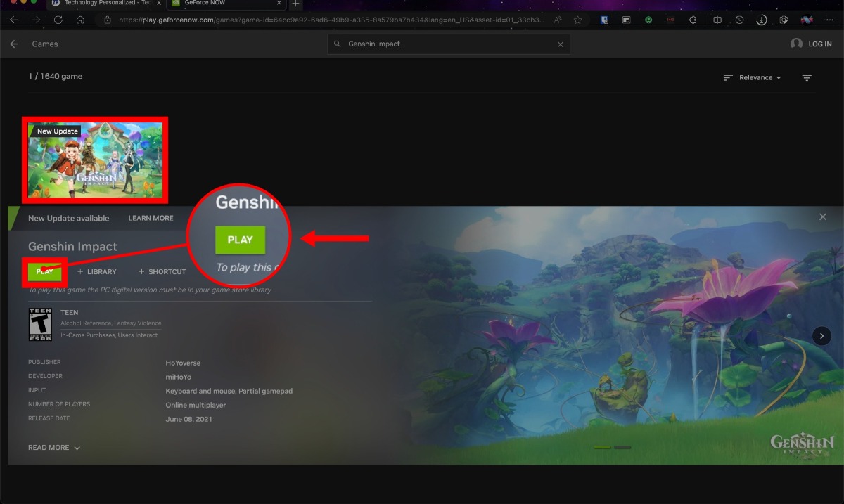
Task: Click the Genshin Impact search field
Action: click(449, 44)
